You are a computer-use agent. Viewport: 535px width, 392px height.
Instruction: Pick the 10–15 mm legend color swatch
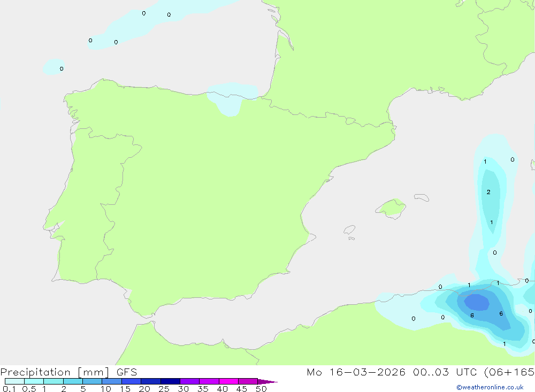point(112,381)
